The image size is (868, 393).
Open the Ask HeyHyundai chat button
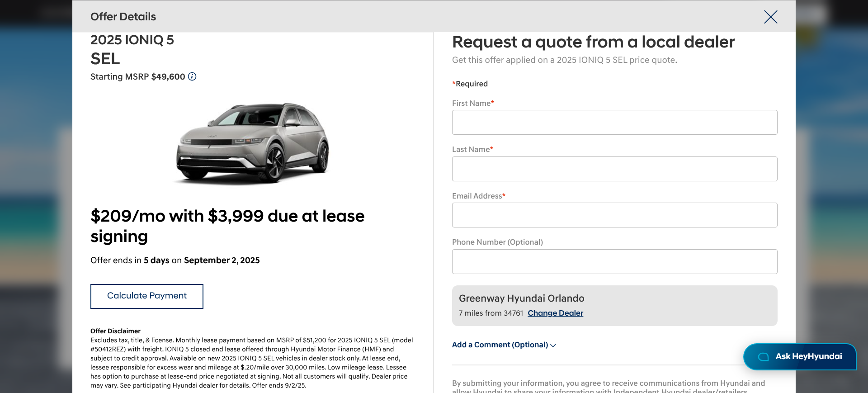pos(800,357)
